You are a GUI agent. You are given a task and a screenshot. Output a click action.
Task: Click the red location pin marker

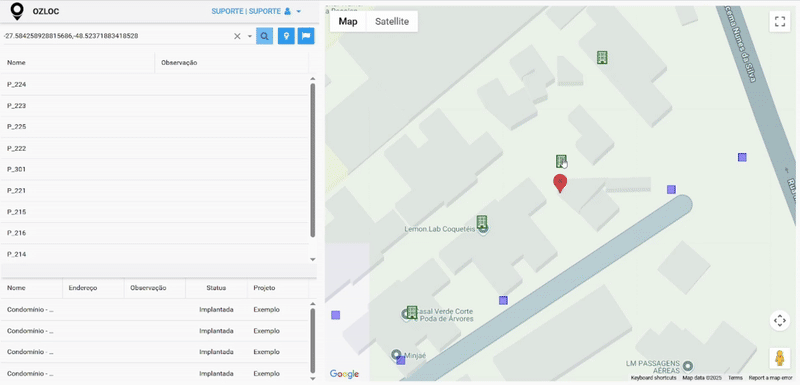tap(560, 183)
